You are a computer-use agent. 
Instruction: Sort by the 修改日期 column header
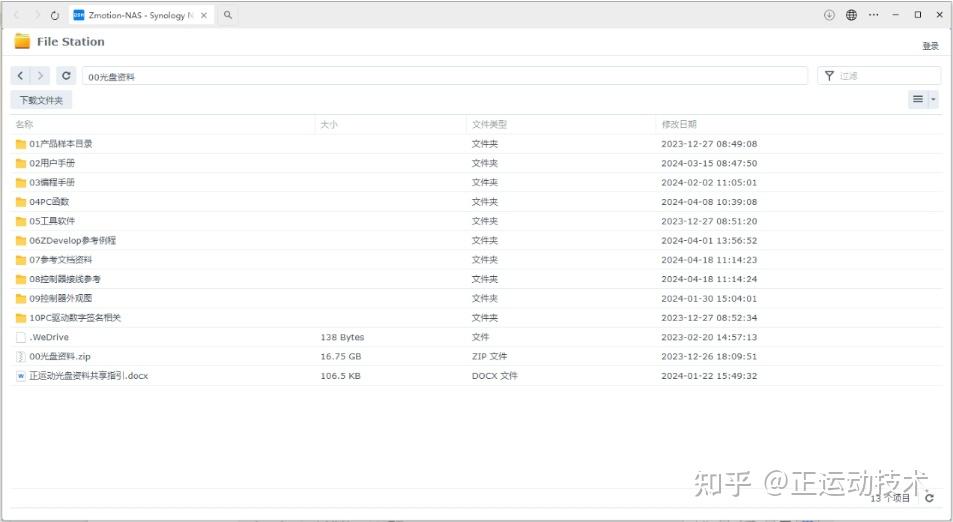click(x=679, y=125)
